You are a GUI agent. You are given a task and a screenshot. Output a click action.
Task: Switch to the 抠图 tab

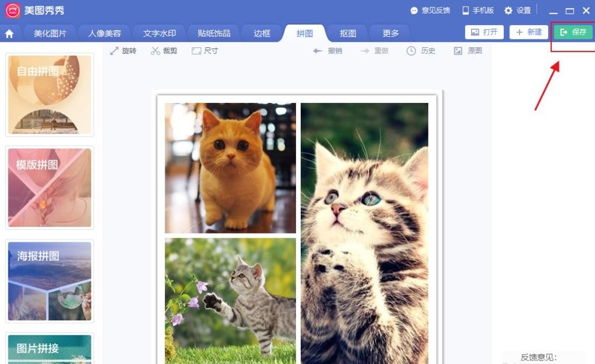point(348,34)
